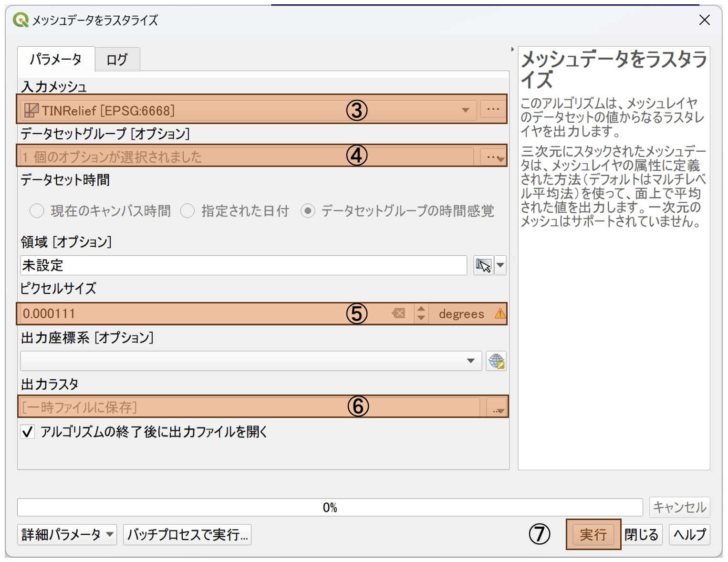Click the 'degrees' unit label

[x=461, y=314]
